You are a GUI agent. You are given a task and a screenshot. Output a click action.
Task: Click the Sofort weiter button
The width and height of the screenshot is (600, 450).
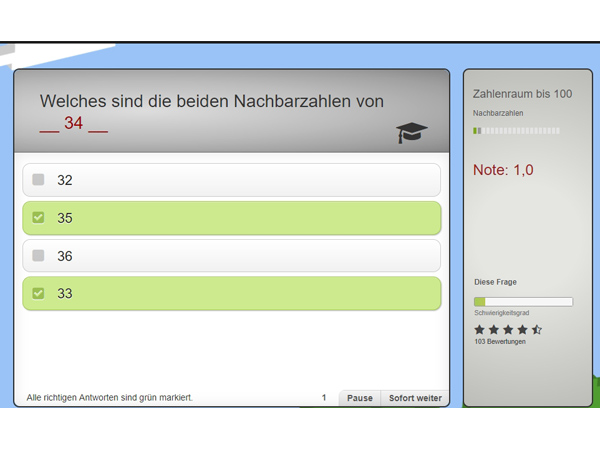[x=415, y=398]
